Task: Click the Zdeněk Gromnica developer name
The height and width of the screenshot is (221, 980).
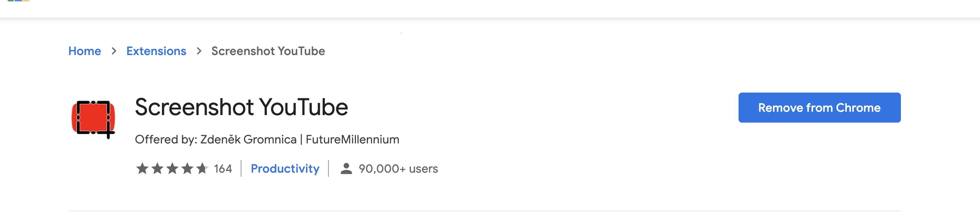Action: click(x=248, y=139)
